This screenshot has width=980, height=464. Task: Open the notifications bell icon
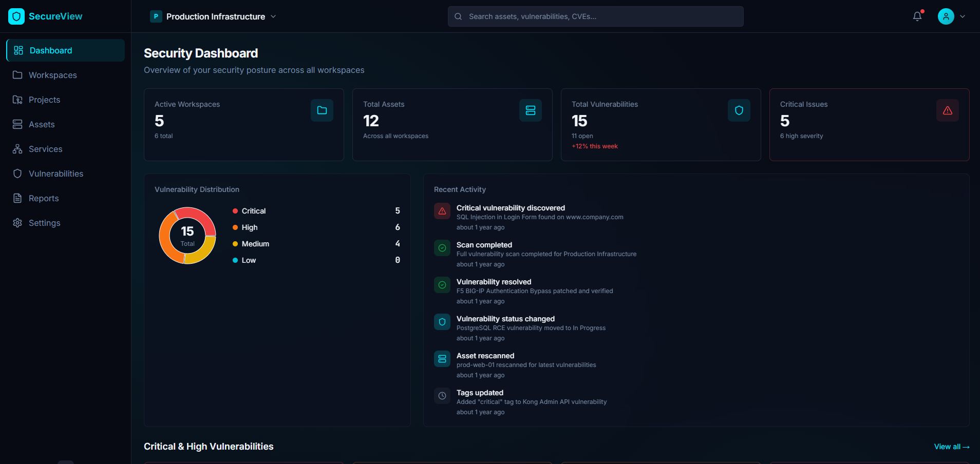click(x=917, y=16)
